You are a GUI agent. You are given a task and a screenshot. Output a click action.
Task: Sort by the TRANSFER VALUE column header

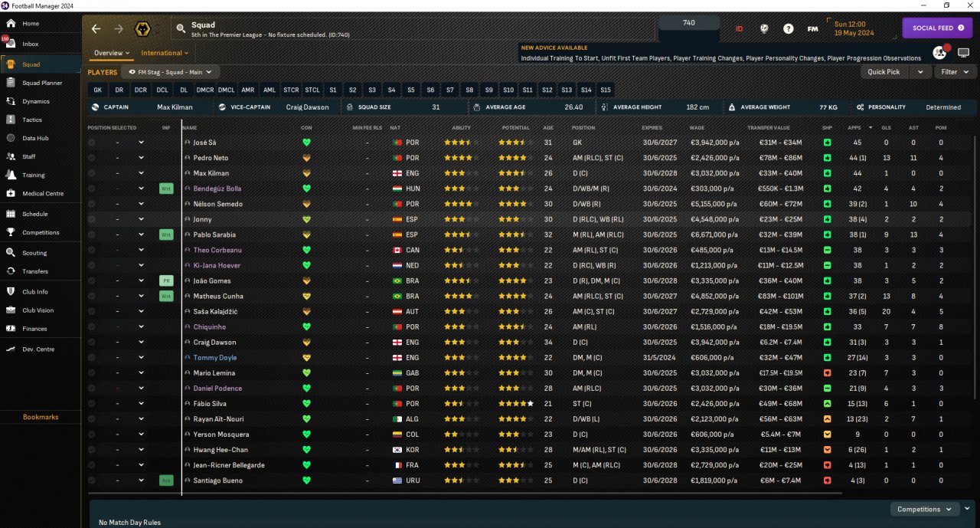click(x=768, y=127)
